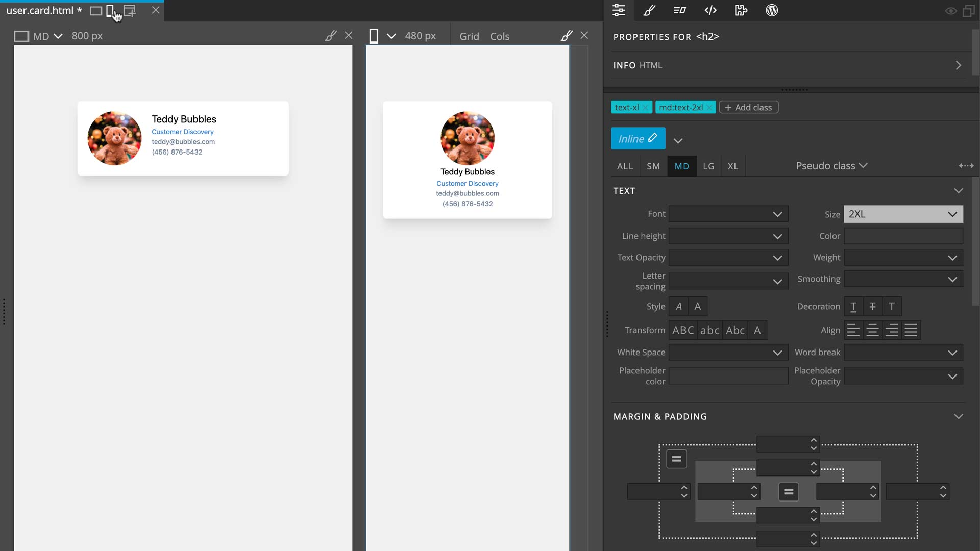This screenshot has width=980, height=551.
Task: Toggle center text alignment
Action: (x=872, y=331)
